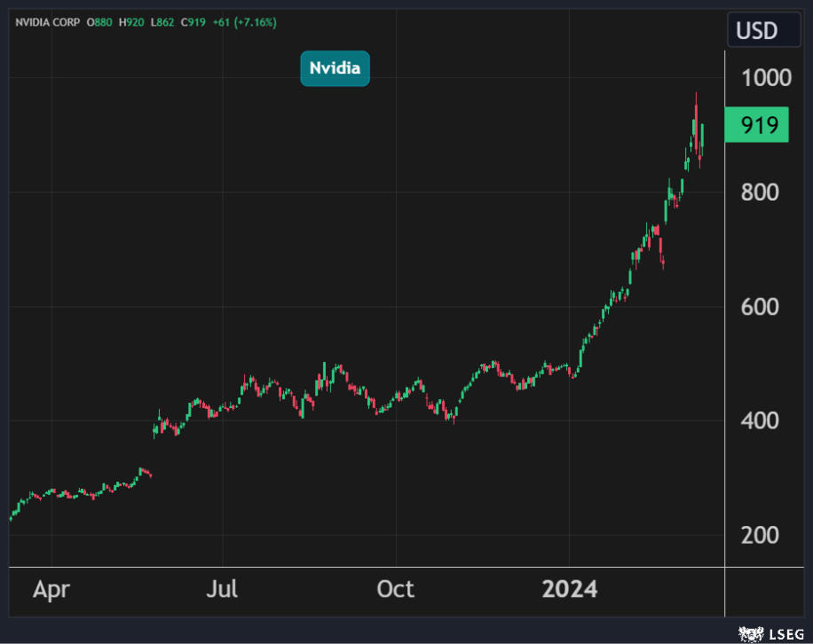This screenshot has width=813, height=644.
Task: Click the L862 low value
Action: 163,22
